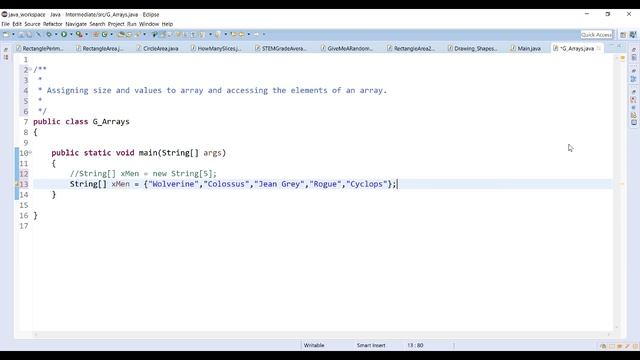Open the Navigate menu
640x360 pixels.
pos(76,24)
